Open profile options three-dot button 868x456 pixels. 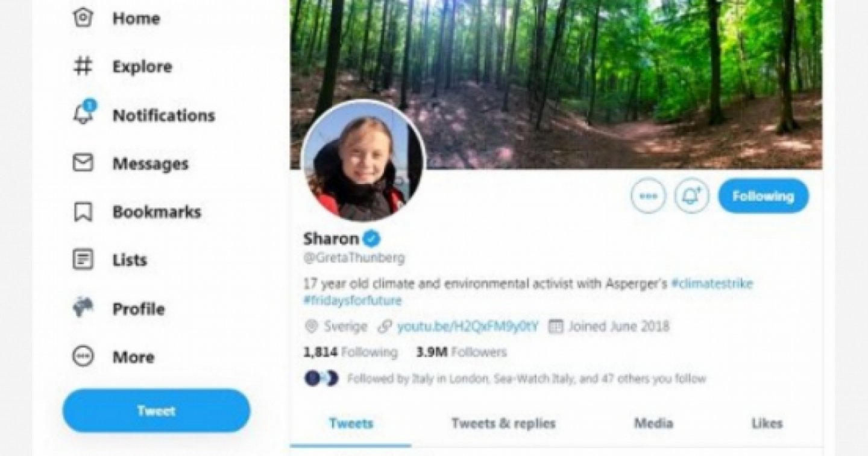[648, 196]
